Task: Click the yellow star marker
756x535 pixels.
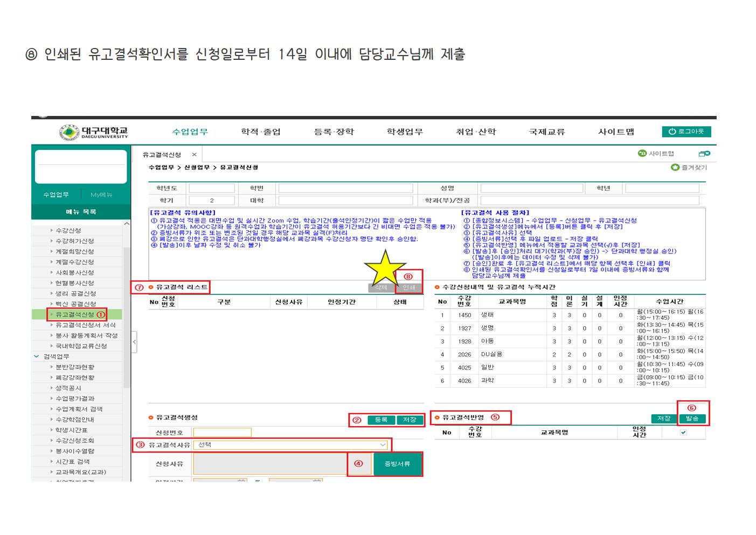Action: [x=385, y=268]
